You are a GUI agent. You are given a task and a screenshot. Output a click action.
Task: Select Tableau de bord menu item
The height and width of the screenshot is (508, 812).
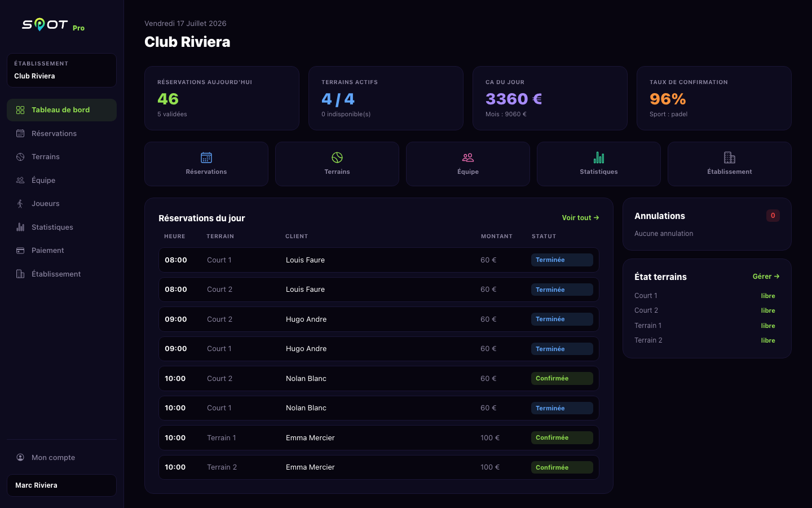(61, 110)
